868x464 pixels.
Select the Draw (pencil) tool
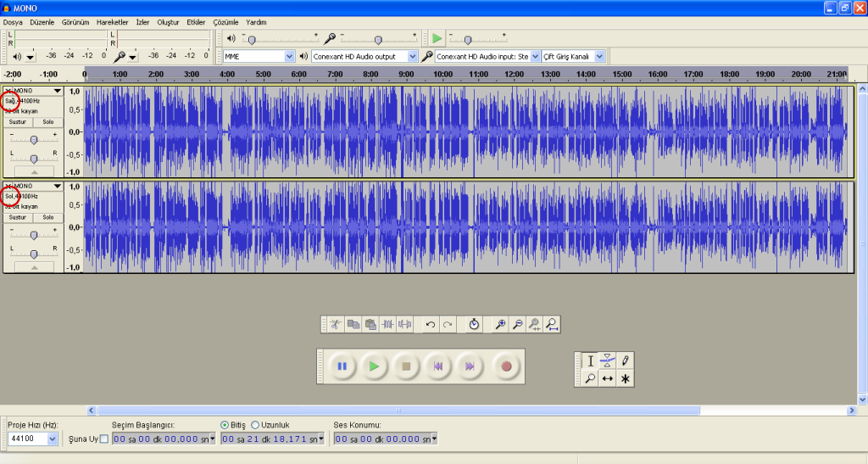[x=625, y=361]
